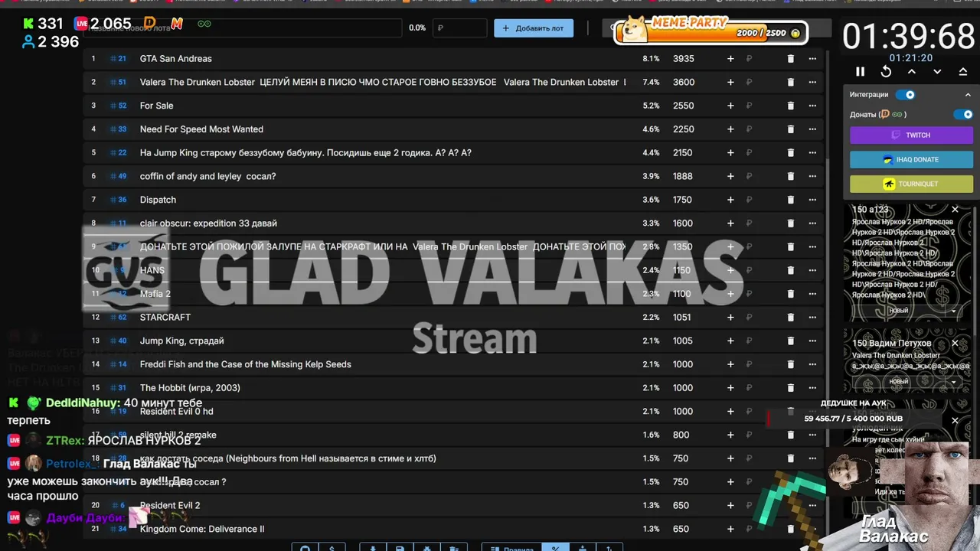
Task: Delete the Dispatch lot
Action: (791, 200)
